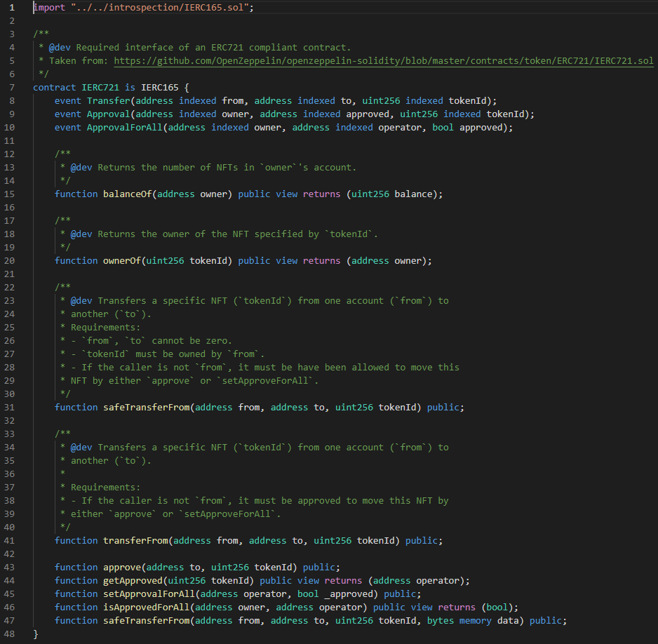Click the 'bytes' type on line 47
The height and width of the screenshot is (644, 658).
coord(441,621)
